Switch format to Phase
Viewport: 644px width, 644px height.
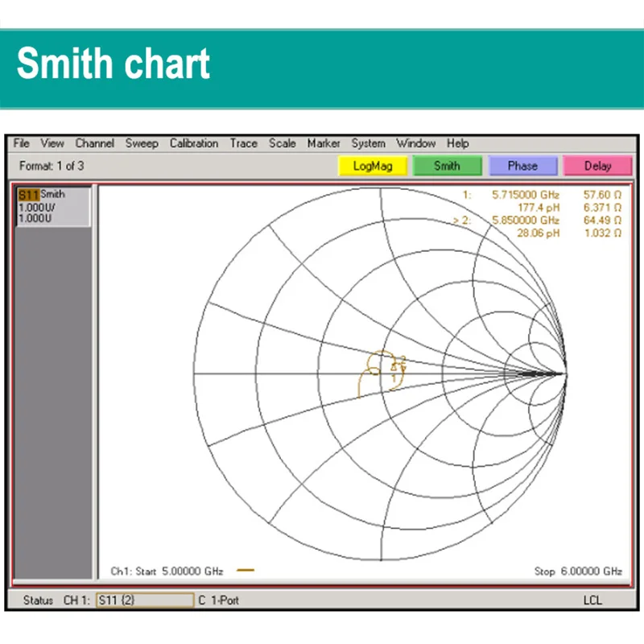tap(522, 166)
